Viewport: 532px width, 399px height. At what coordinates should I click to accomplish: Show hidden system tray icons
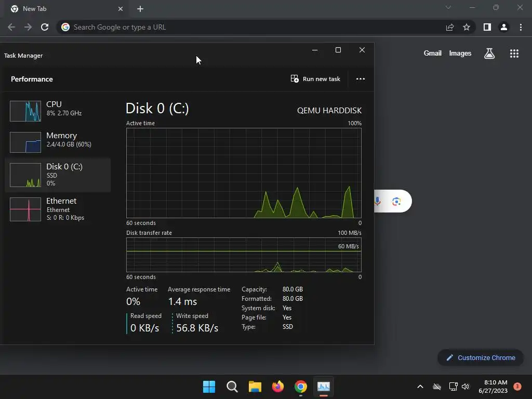pos(420,387)
